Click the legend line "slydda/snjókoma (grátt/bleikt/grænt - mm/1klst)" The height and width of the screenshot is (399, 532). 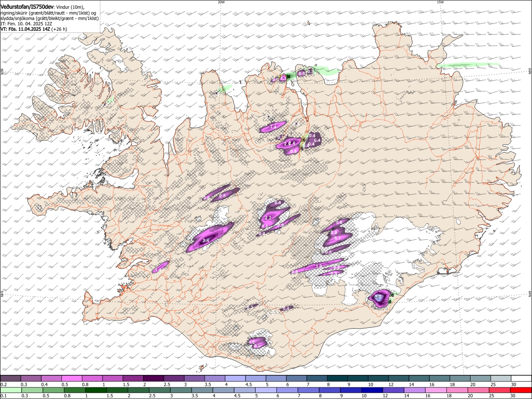point(49,18)
